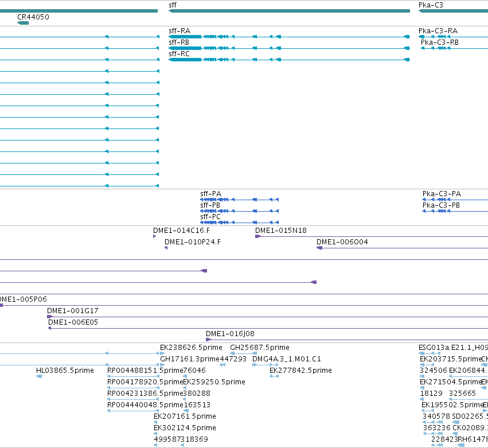Select EST EK302124.5prime

point(185,428)
